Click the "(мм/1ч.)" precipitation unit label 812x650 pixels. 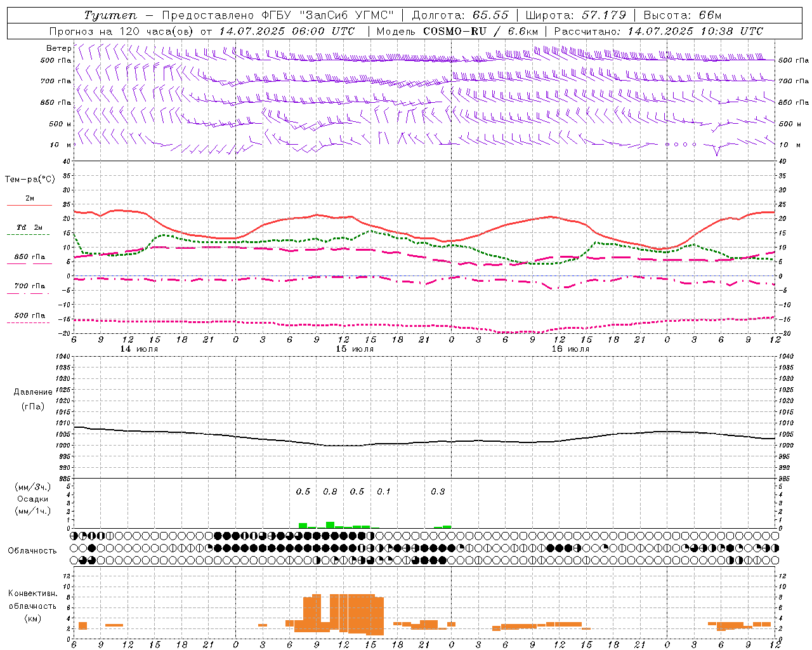coord(33,511)
